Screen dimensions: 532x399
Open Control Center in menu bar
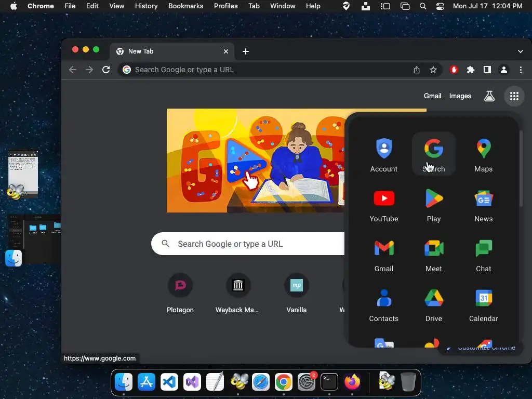tap(440, 6)
